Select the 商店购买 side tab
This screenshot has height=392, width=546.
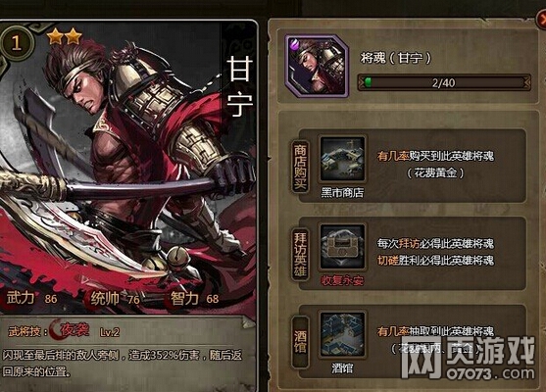click(300, 167)
